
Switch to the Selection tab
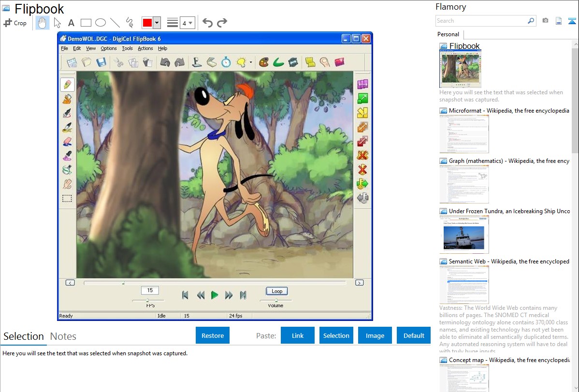pyautogui.click(x=23, y=336)
